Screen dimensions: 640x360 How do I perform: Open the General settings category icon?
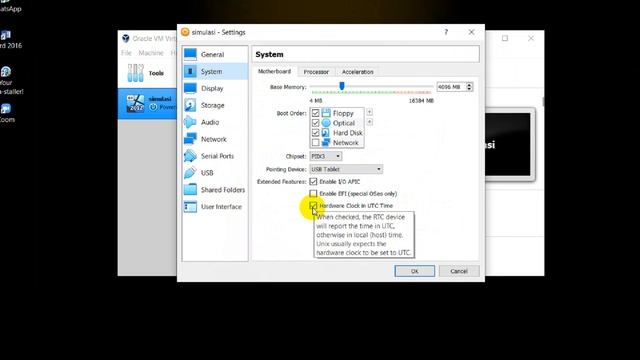(x=190, y=54)
